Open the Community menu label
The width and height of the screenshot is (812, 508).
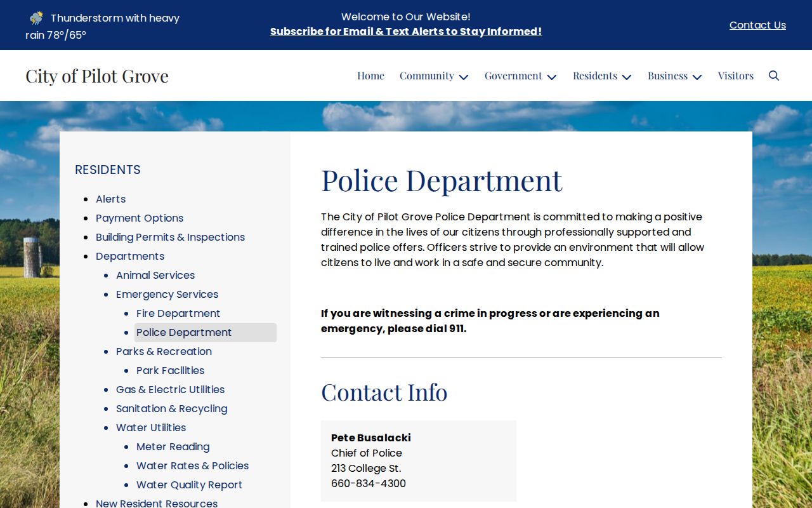427,76
